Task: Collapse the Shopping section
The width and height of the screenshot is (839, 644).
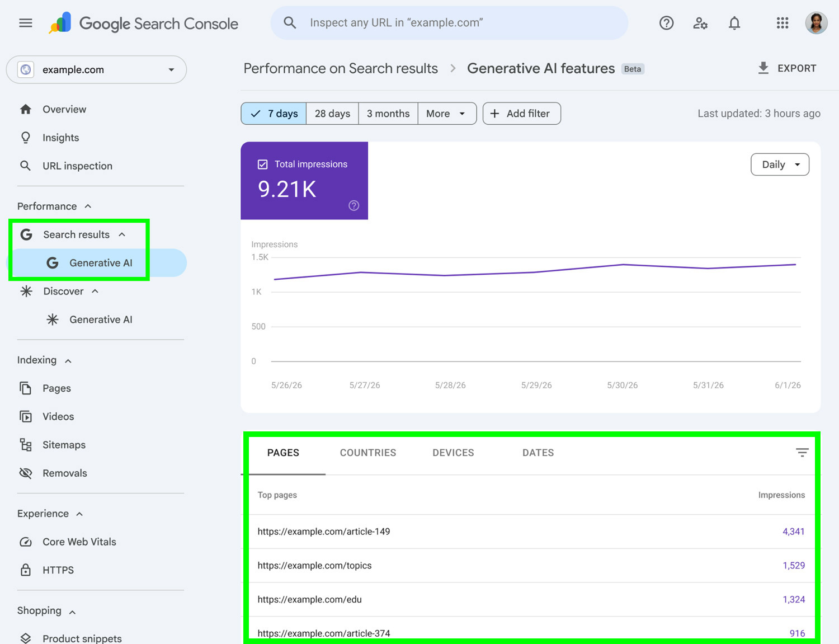Action: click(72, 612)
